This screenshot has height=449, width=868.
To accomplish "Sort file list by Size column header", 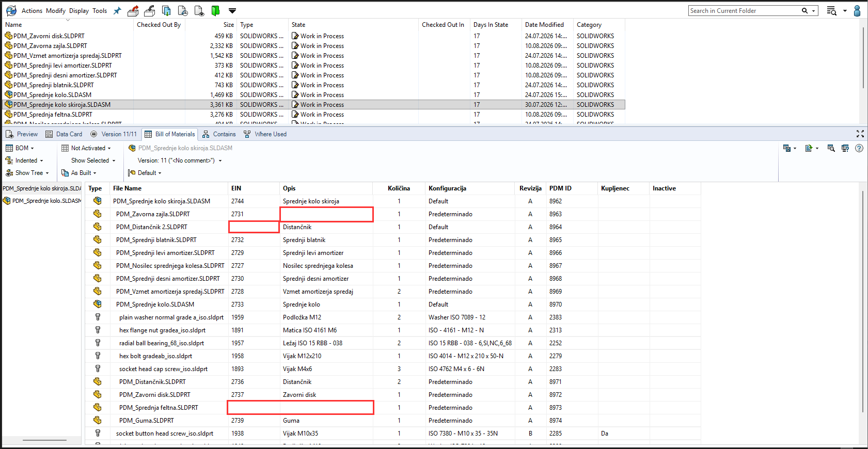I will (x=229, y=25).
